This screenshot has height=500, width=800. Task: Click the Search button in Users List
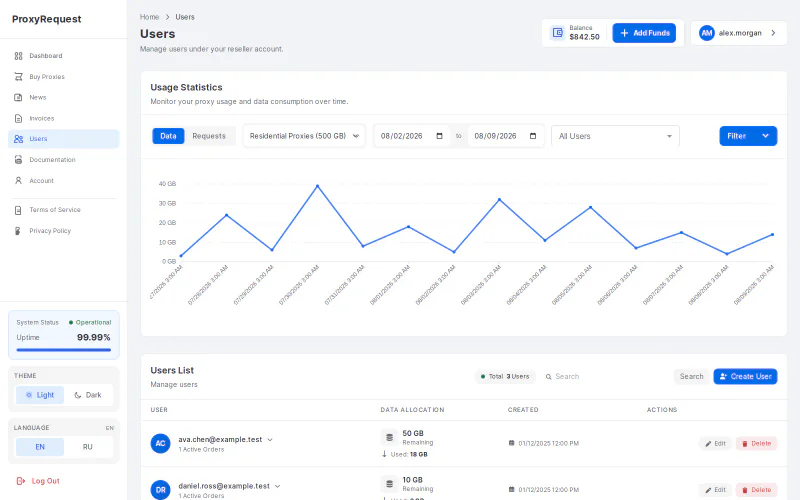click(691, 377)
